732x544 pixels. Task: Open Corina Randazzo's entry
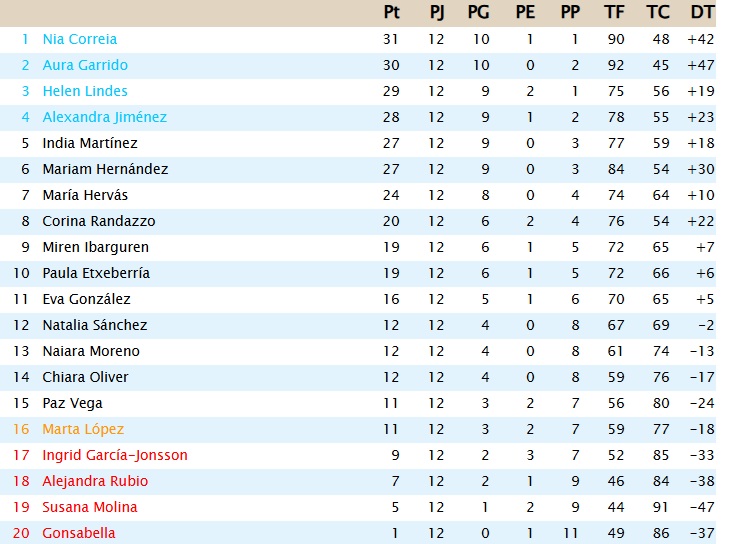tap(98, 221)
